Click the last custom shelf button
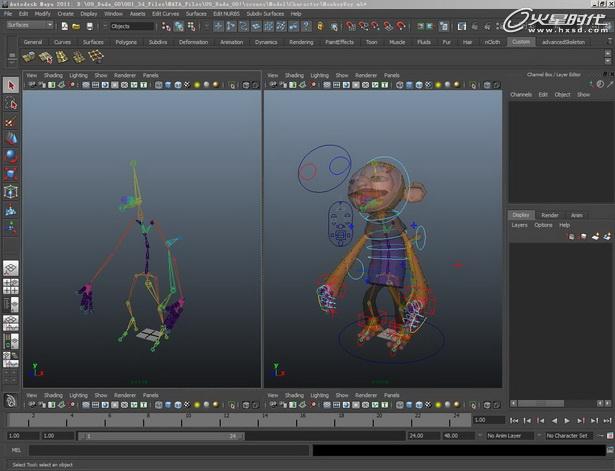Screen dimensions: 615x471 96,57
